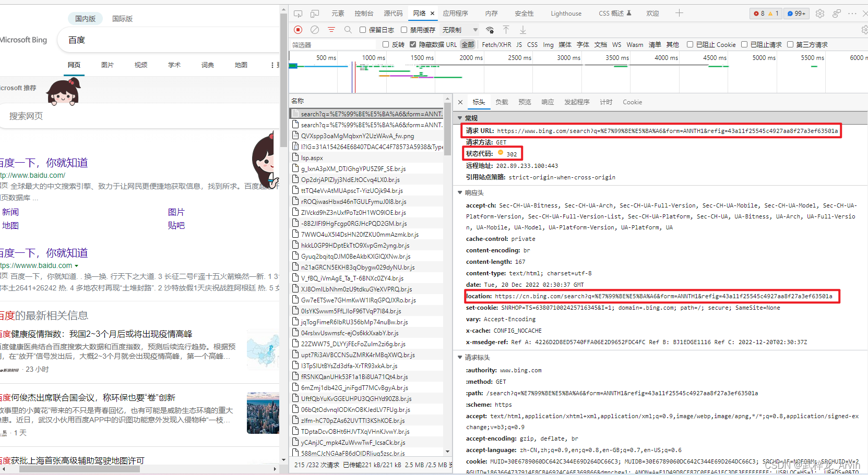Viewport: 868px width, 475px height.
Task: Toggle device emulation icon in DevTools
Action: tap(315, 14)
